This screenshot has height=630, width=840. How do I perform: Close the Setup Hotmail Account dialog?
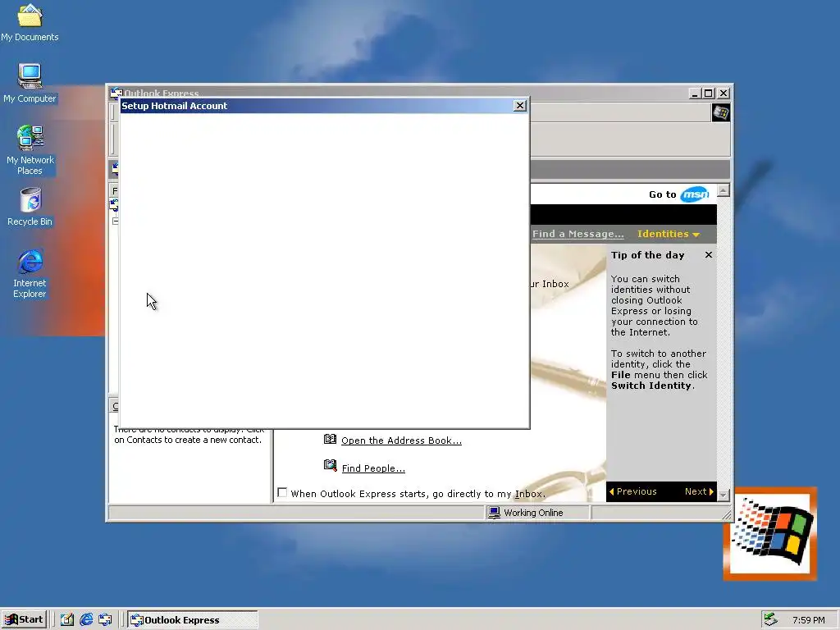coord(519,106)
